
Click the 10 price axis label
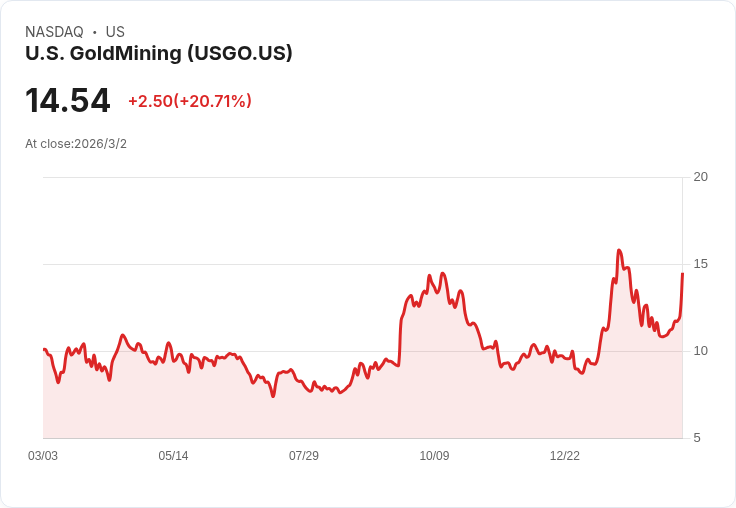pyautogui.click(x=700, y=351)
